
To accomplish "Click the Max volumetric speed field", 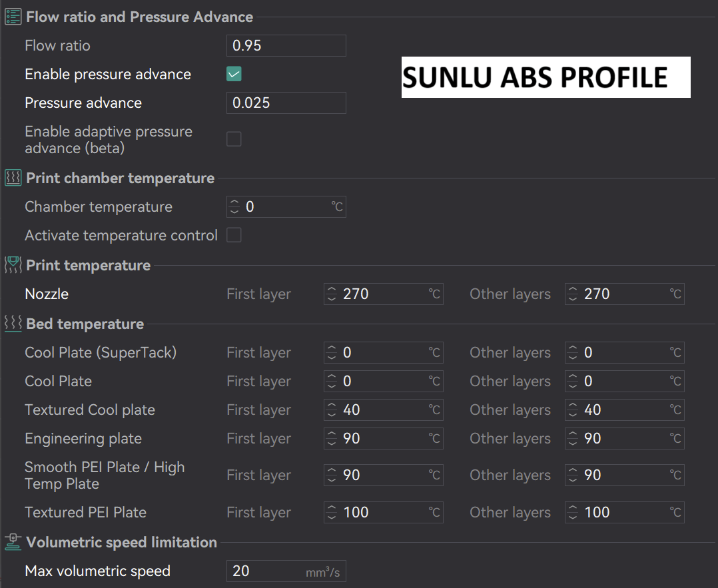I will (x=286, y=571).
